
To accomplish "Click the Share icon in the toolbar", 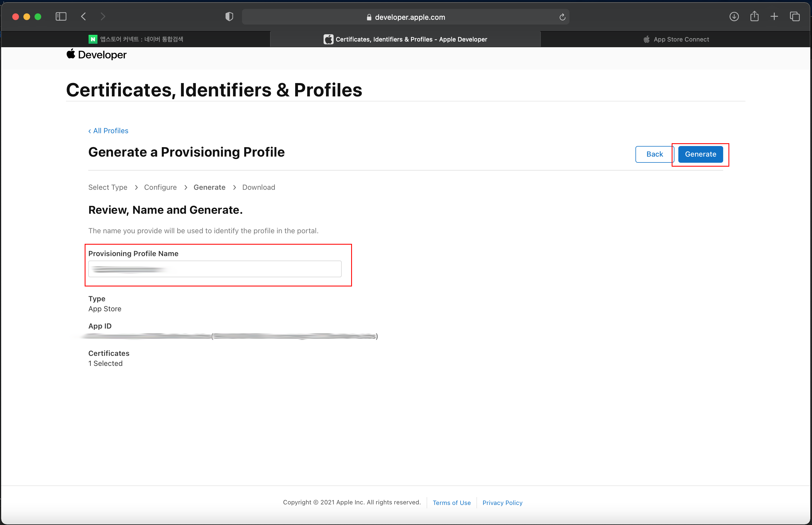I will 754,17.
